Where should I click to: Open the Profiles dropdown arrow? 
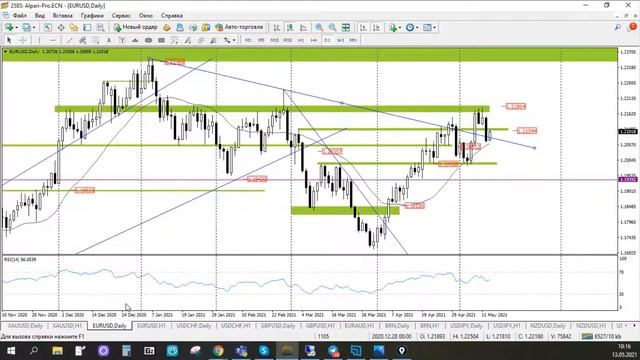pyautogui.click(x=33, y=27)
